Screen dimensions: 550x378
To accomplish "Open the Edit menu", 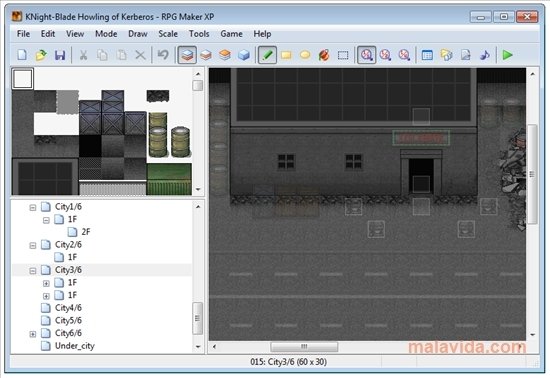I will 48,34.
